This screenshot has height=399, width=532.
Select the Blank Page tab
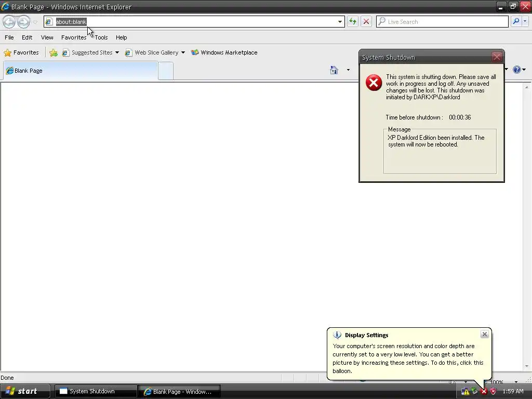pos(81,71)
